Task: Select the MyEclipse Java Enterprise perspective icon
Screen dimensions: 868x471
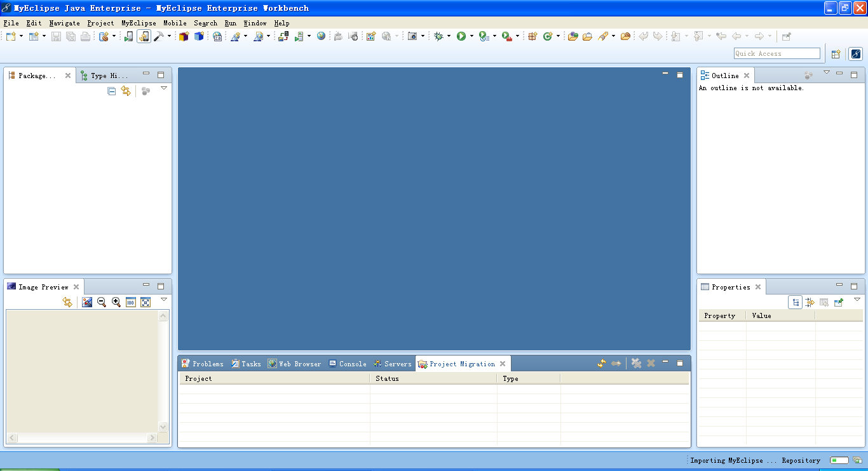Action: click(x=855, y=54)
